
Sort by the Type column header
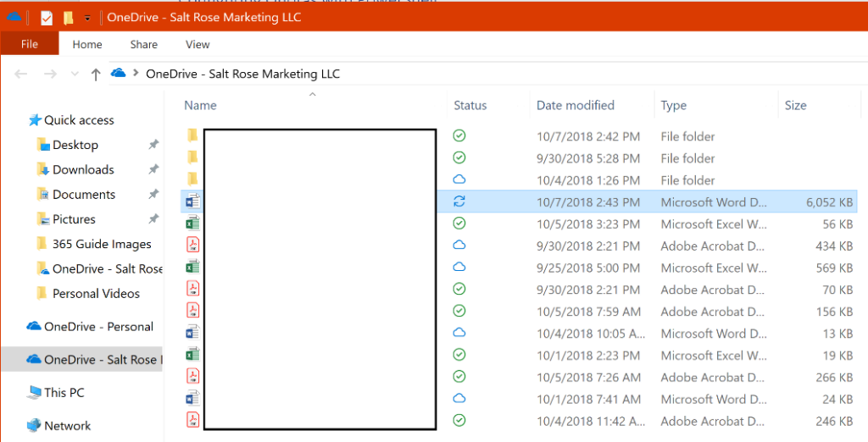[674, 105]
